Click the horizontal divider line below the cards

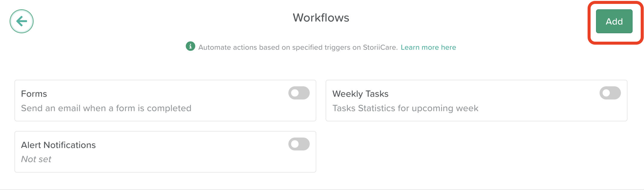322,189
